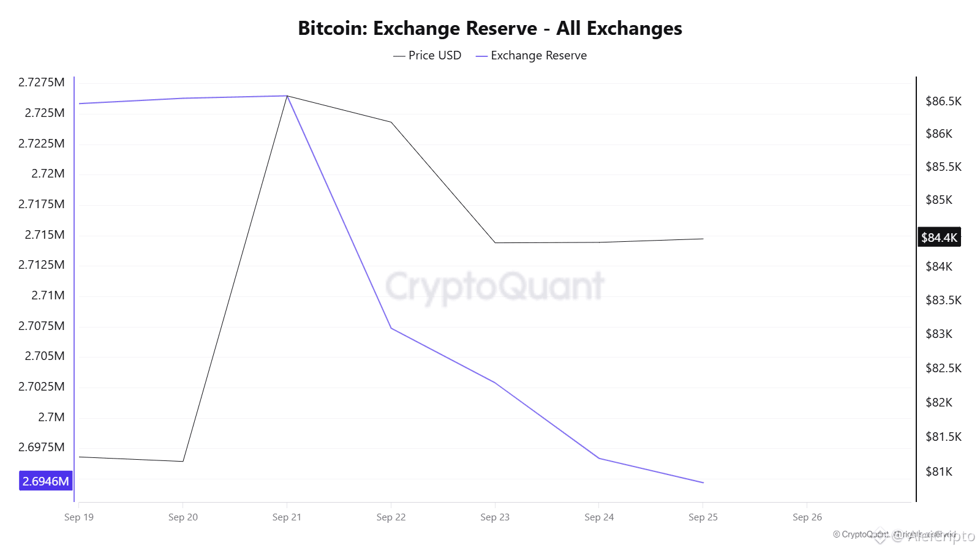980x551 pixels.
Task: Toggle the Price USD legend entry
Action: tap(427, 55)
